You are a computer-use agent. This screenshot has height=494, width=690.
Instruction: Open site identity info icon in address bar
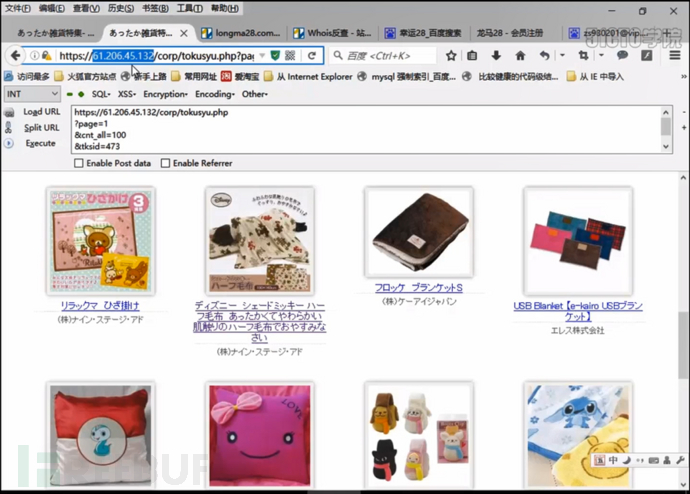pos(34,56)
